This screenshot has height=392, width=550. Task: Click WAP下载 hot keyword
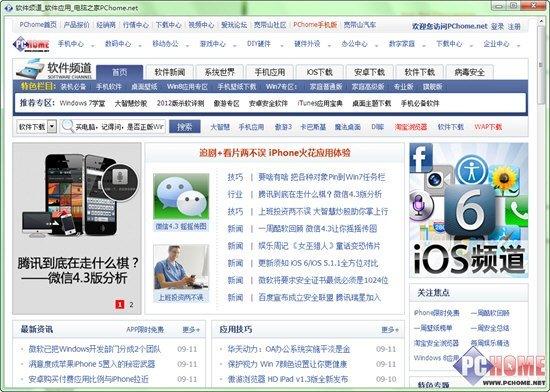pos(488,127)
